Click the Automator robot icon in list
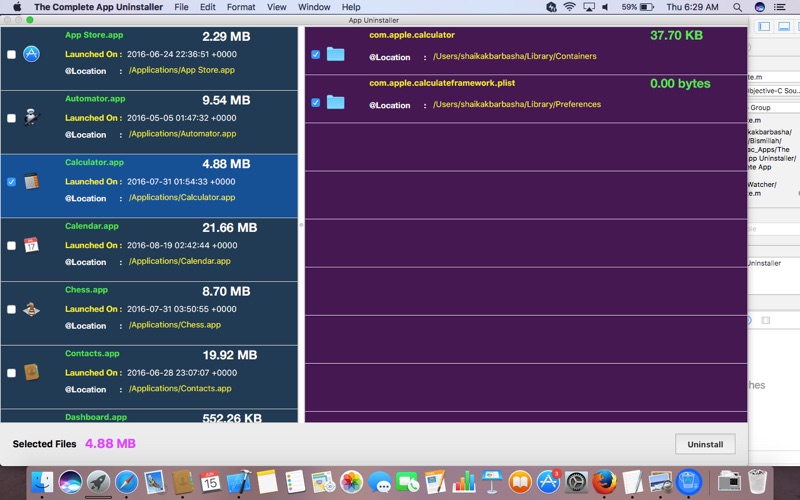 [32, 117]
